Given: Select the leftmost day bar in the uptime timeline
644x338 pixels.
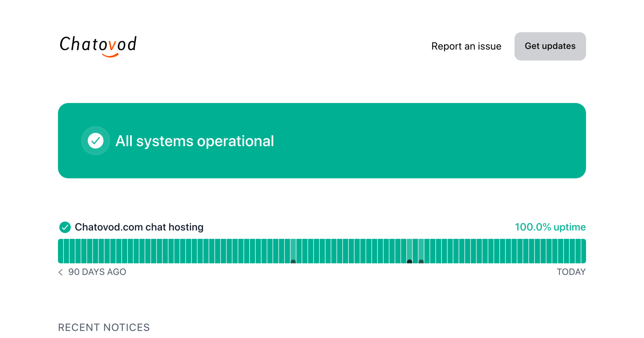Looking at the screenshot, I should [x=61, y=251].
